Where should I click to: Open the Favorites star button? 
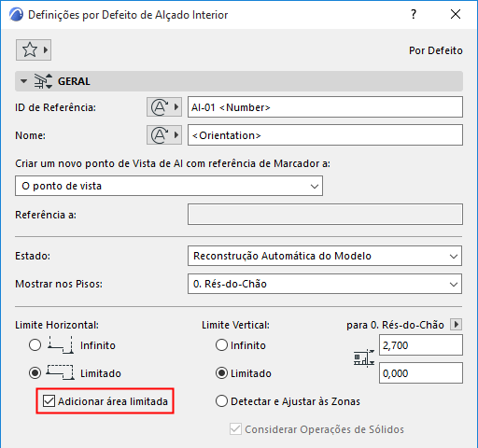(34, 49)
